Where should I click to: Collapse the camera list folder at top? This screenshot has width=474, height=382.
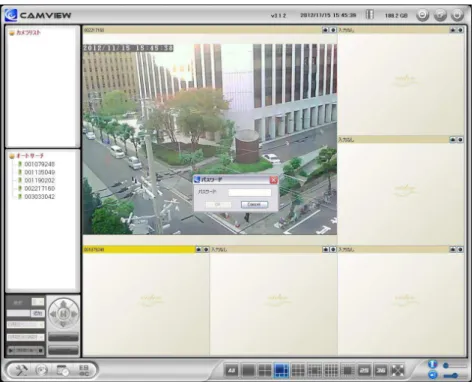12,33
